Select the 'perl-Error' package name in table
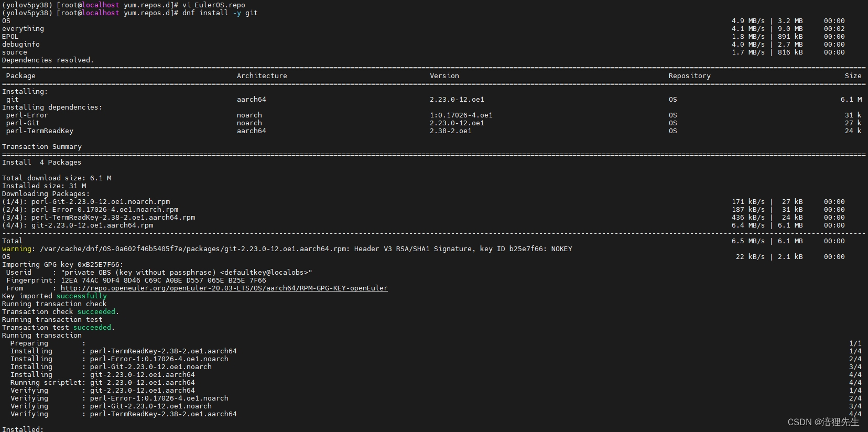This screenshot has width=868, height=432. click(27, 115)
